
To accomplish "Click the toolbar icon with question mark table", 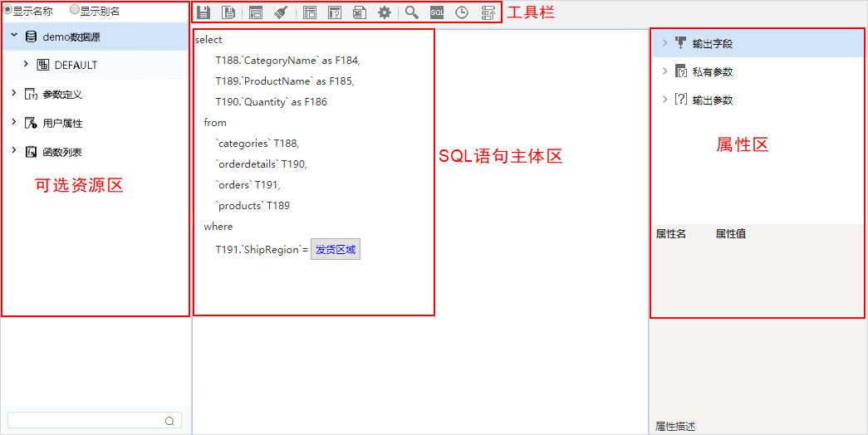I will click(335, 12).
